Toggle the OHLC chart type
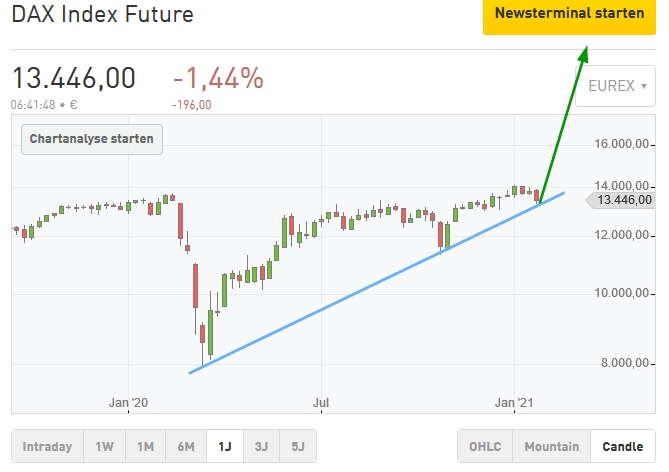 point(486,447)
